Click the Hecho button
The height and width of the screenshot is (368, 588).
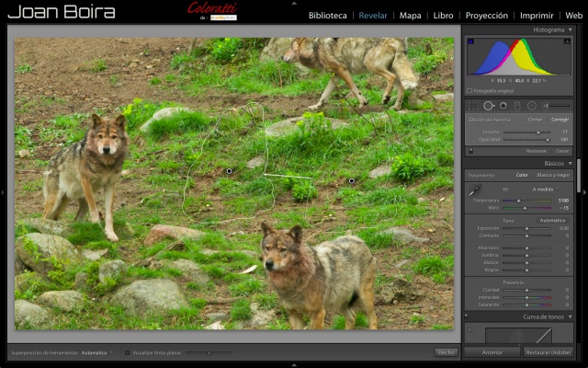447,352
